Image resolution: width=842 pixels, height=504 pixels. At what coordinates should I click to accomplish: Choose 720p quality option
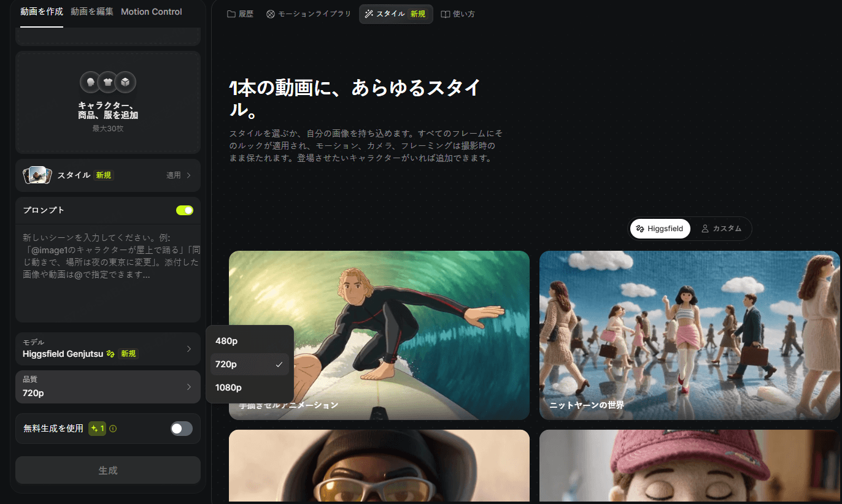(250, 364)
